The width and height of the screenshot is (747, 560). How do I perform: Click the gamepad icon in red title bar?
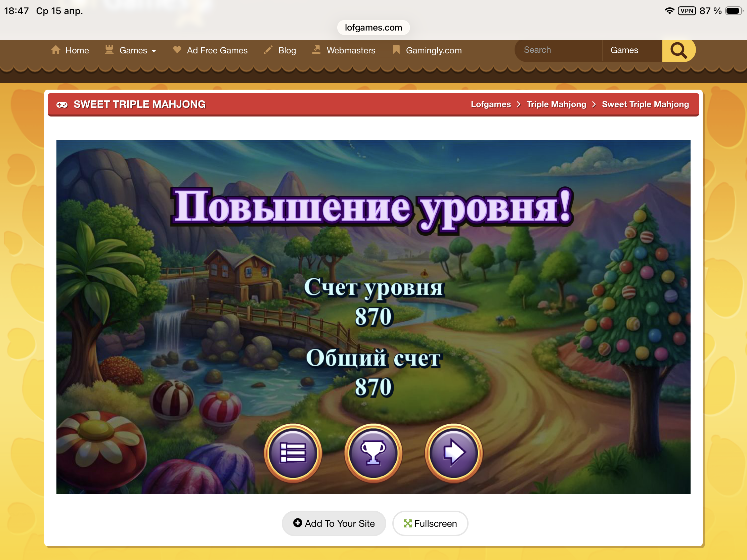62,105
